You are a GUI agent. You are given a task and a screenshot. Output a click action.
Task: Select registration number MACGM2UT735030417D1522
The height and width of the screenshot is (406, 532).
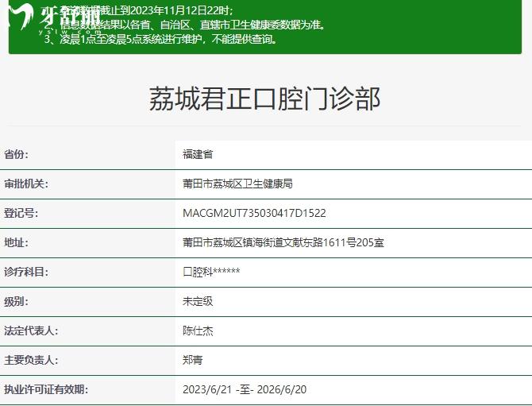click(x=254, y=213)
